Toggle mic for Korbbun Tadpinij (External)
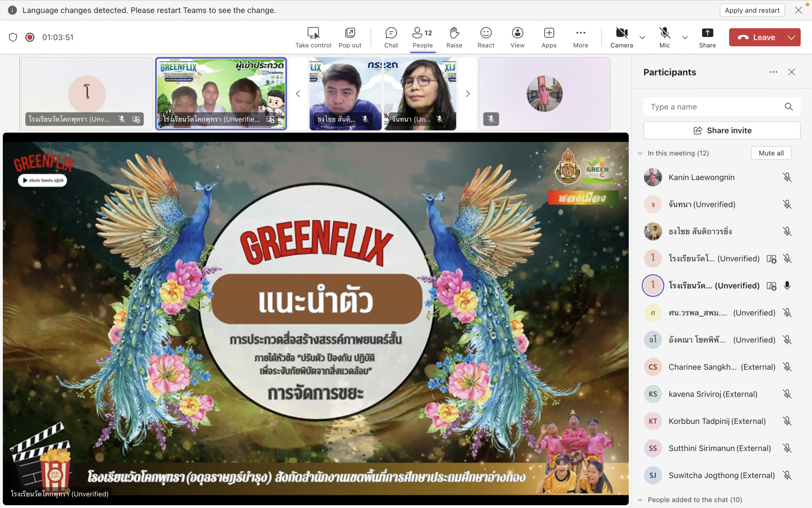812x508 pixels. pos(787,421)
